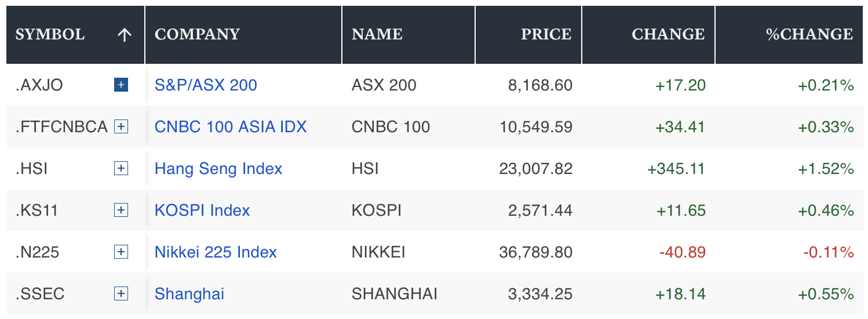
Task: Expand the .AXJO row plus icon
Action: click(121, 85)
